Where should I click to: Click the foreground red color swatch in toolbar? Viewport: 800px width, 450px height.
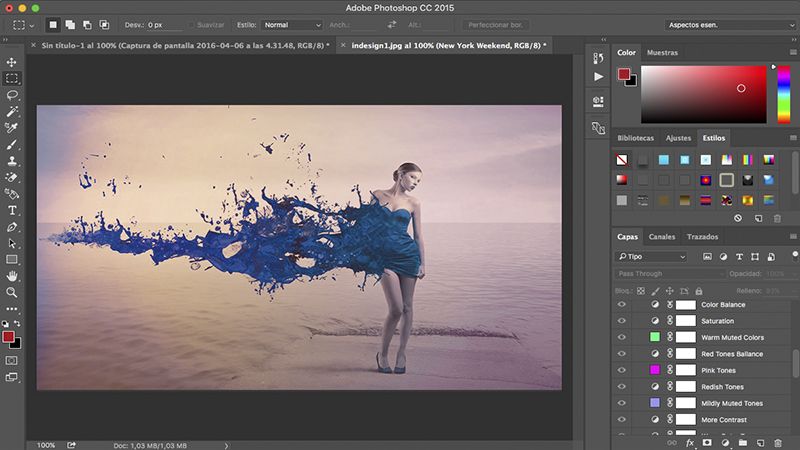(10, 337)
